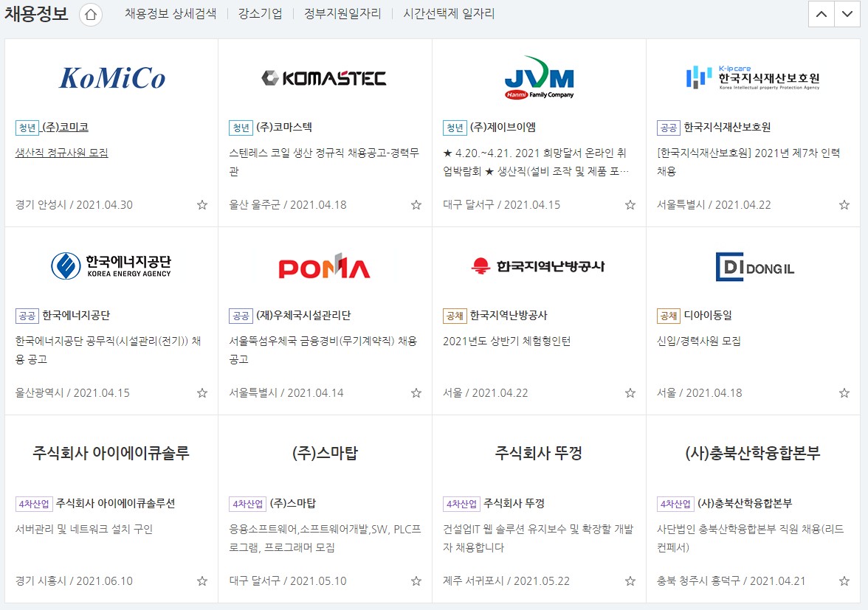Click (주)코마스텍 company name
The width and height of the screenshot is (868, 610).
(x=284, y=127)
